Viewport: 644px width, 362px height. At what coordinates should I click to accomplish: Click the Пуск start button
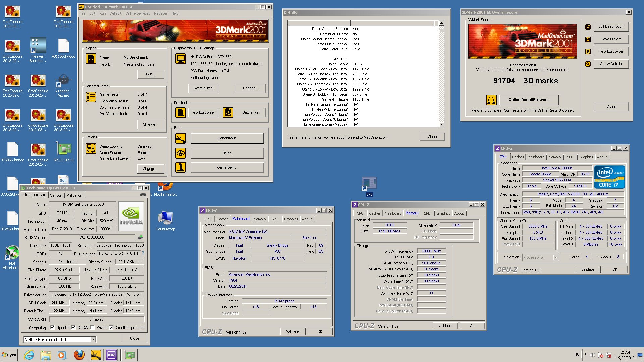click(x=9, y=355)
